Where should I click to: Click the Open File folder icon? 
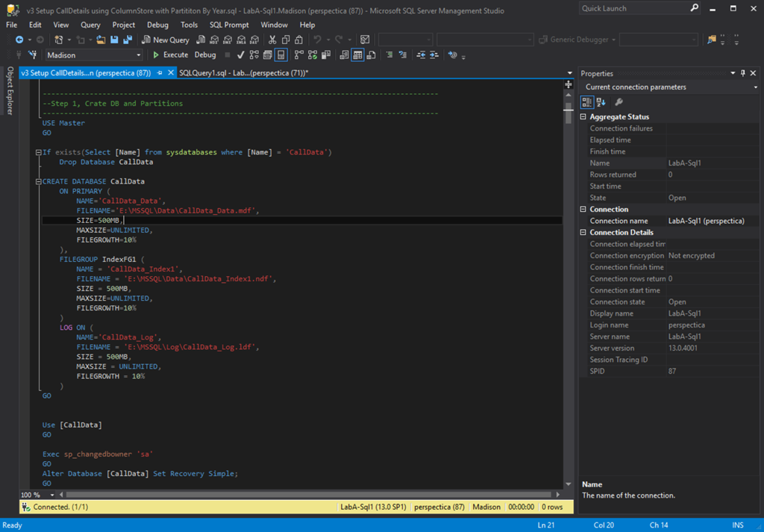tap(101, 40)
